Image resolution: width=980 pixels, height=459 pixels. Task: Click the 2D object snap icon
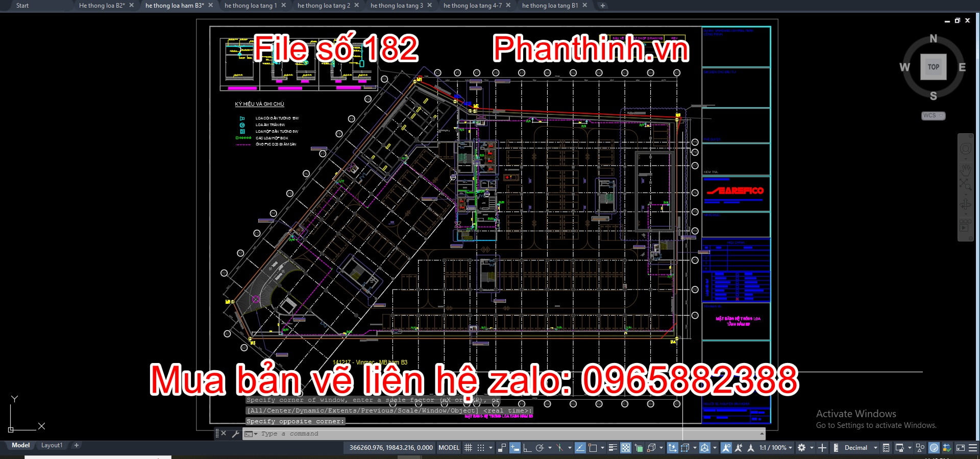point(593,448)
